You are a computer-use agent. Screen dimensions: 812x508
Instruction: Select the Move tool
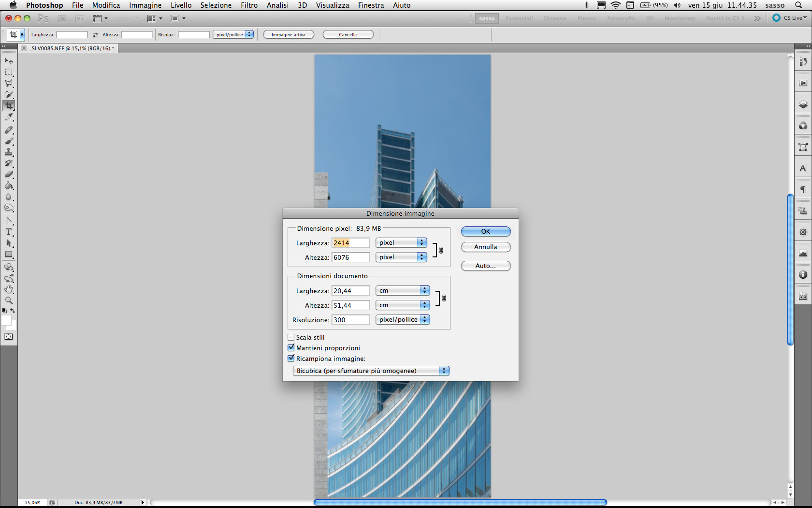(9, 61)
